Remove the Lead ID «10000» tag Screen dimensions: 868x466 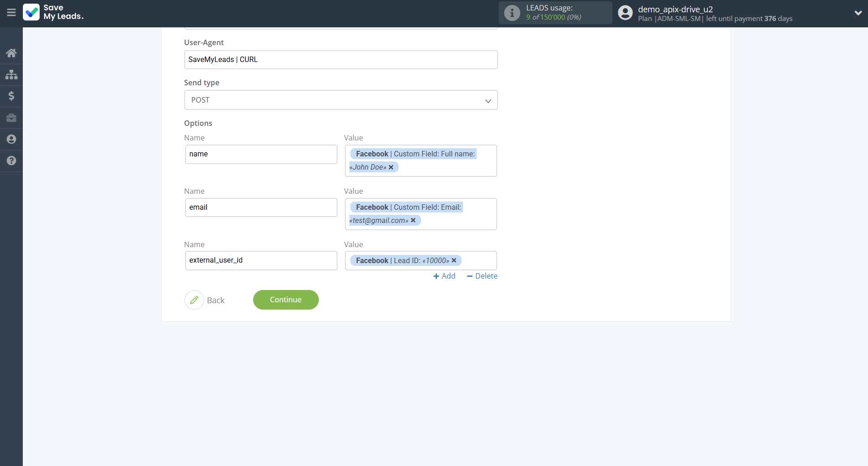click(x=454, y=260)
